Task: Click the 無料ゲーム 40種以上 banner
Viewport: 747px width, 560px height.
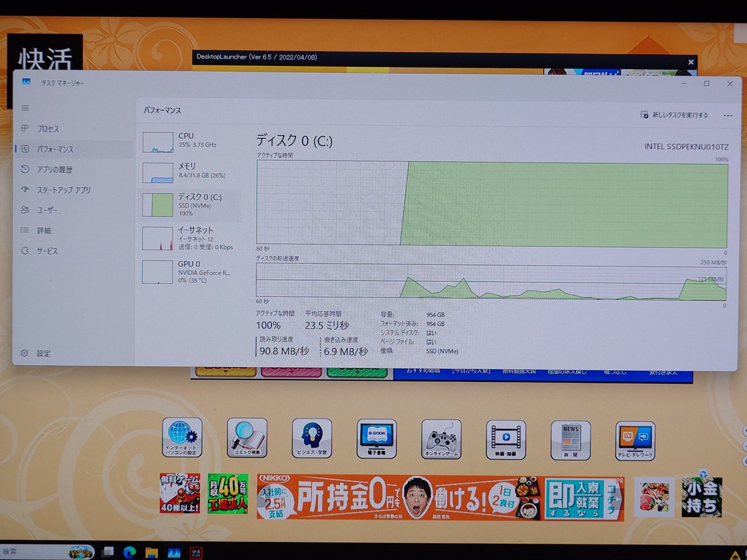Action: tap(180, 493)
